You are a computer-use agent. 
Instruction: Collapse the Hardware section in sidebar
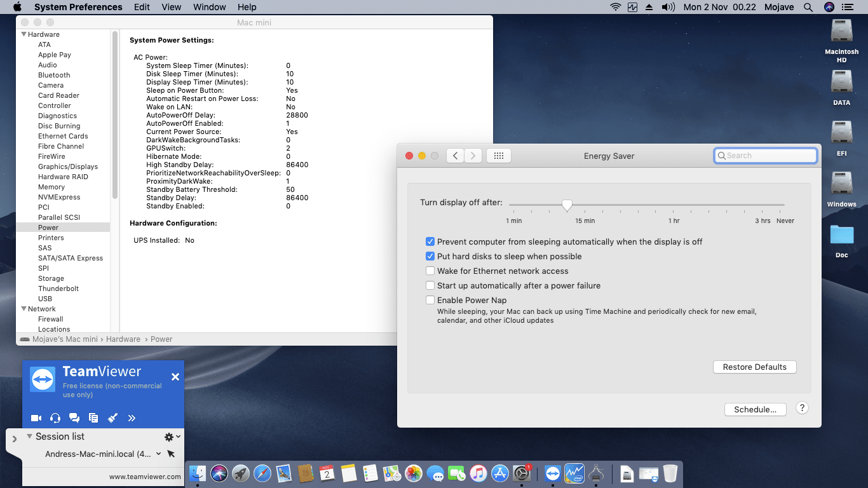click(x=24, y=34)
